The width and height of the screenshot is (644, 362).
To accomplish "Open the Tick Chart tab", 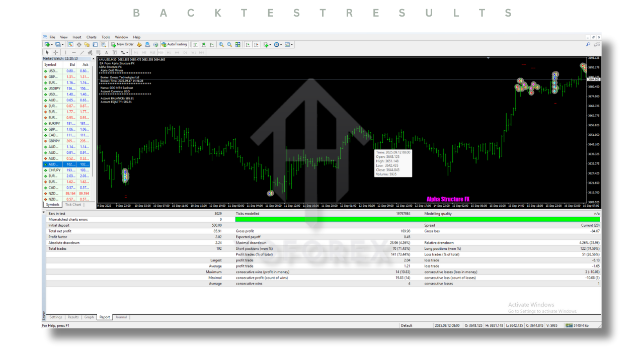I will (x=73, y=205).
